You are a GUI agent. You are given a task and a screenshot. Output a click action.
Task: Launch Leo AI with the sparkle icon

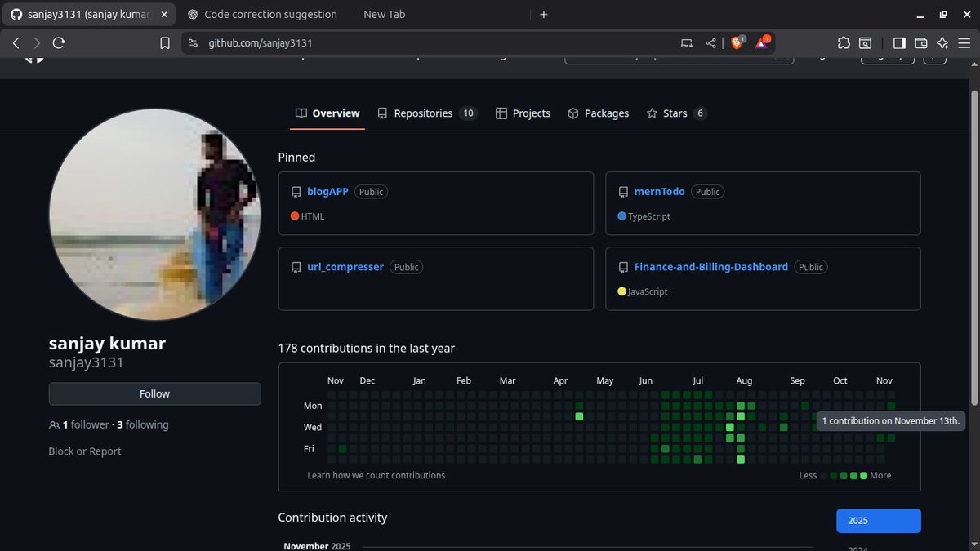coord(943,42)
